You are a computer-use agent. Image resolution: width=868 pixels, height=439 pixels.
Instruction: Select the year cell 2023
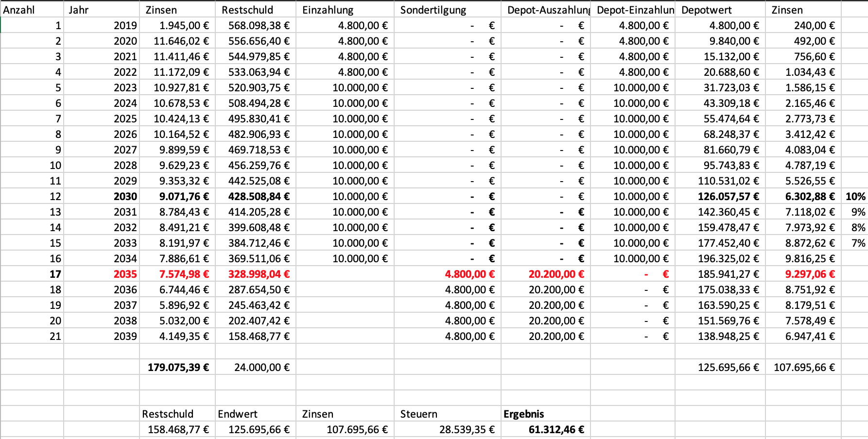(x=102, y=87)
